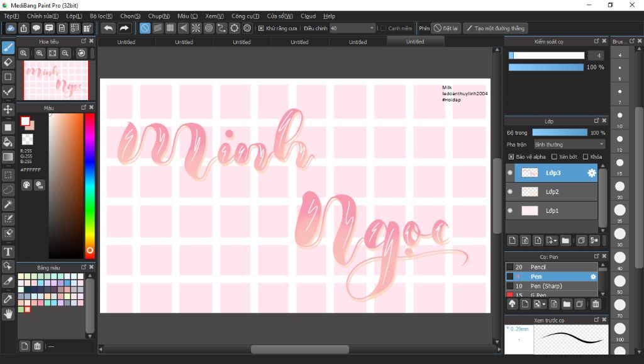Open the Tệp menu
Viewport: 644px width, 364px height.
coord(11,16)
